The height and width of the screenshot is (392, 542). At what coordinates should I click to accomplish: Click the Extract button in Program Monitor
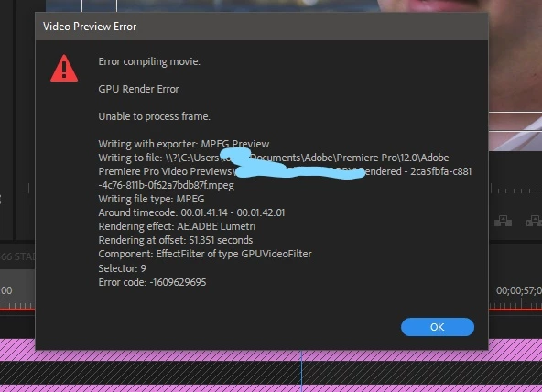coord(534,221)
